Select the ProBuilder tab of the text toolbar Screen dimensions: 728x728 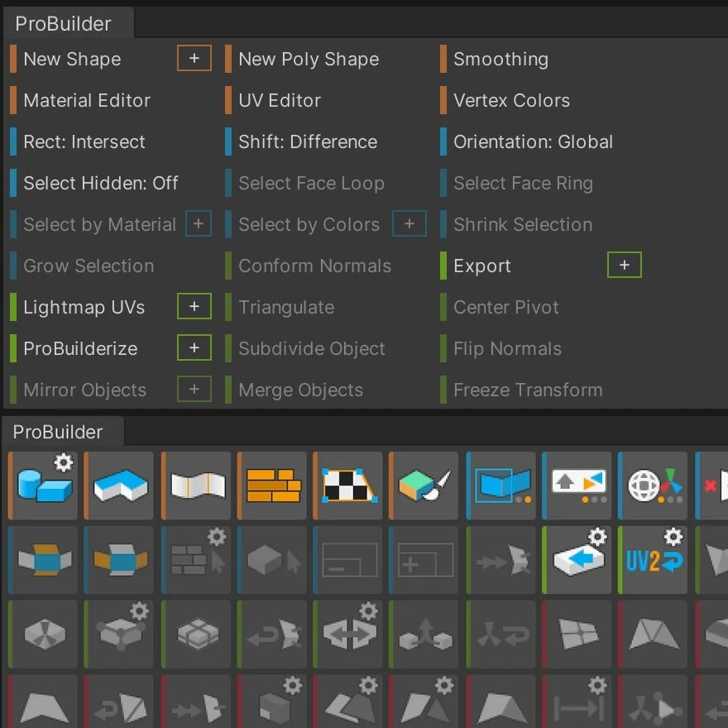(69, 23)
